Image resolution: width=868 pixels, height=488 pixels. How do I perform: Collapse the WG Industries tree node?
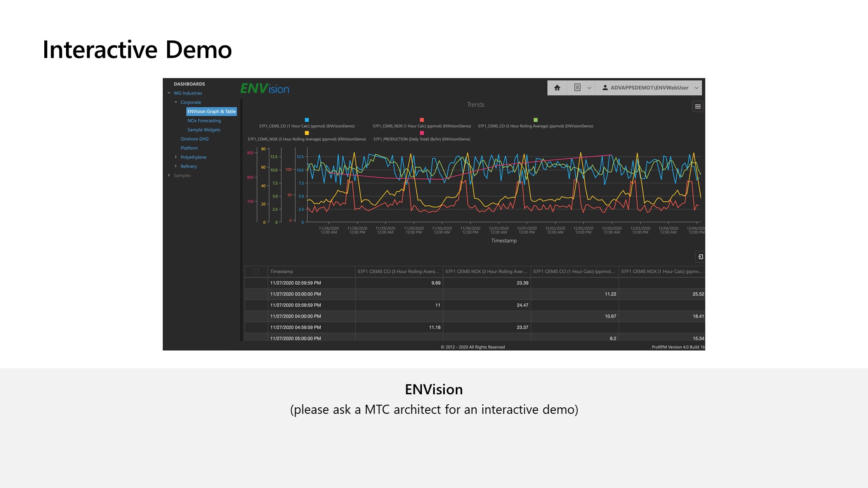click(x=169, y=93)
